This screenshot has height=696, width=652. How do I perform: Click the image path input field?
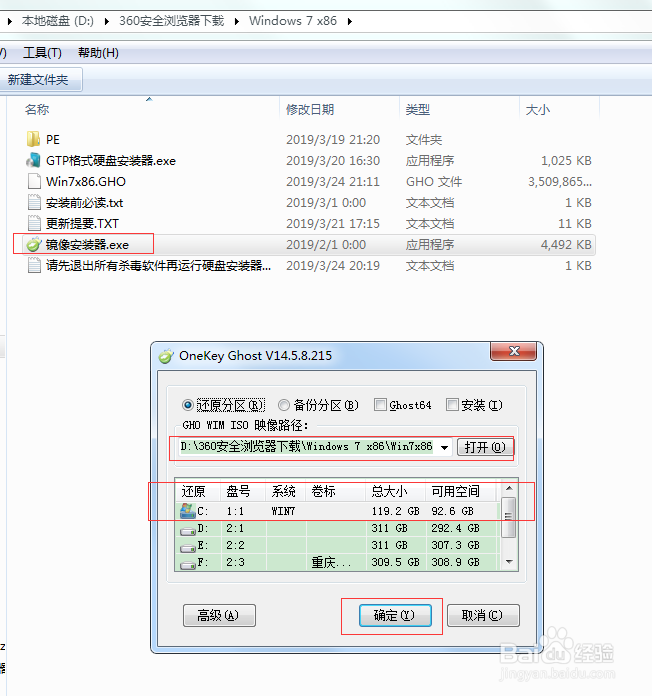pyautogui.click(x=306, y=447)
